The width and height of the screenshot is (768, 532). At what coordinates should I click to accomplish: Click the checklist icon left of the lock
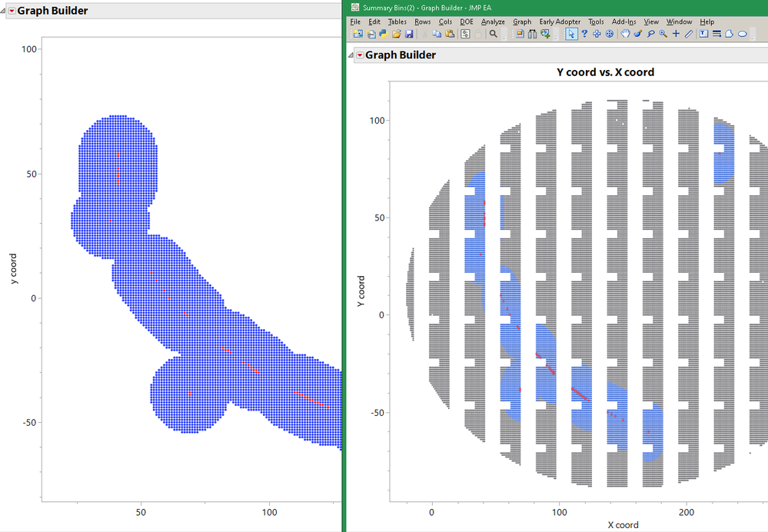(x=465, y=34)
